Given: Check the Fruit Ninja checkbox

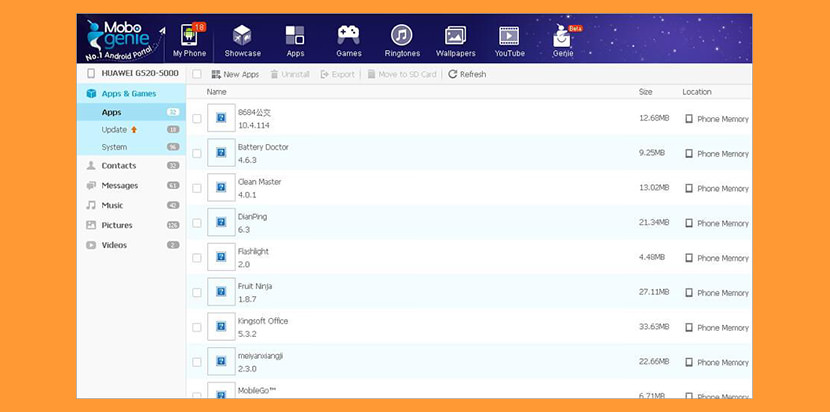Looking at the screenshot, I should point(197,292).
